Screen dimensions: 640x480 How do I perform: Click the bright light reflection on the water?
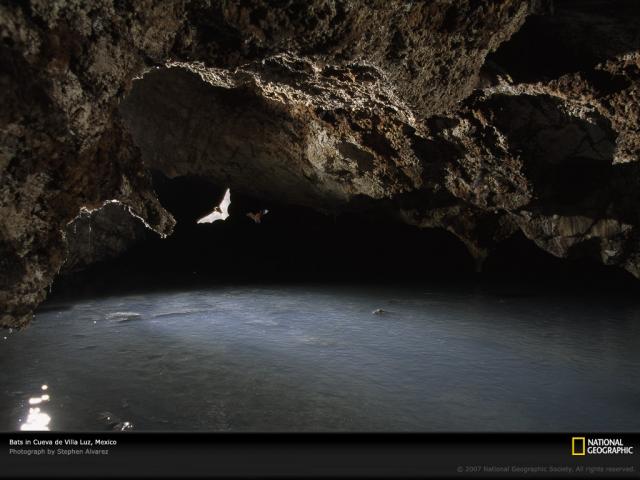click(36, 418)
